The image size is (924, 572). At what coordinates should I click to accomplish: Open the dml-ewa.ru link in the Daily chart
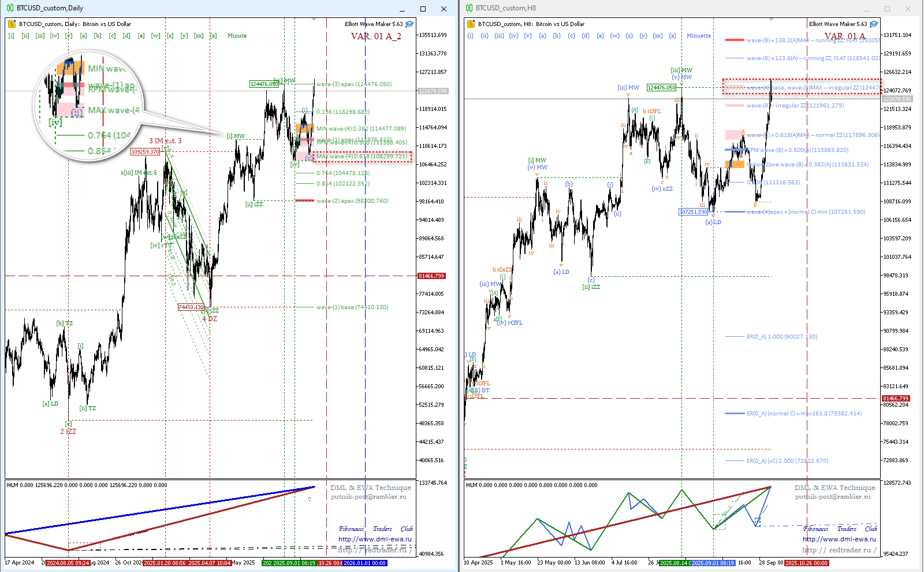[x=375, y=539]
